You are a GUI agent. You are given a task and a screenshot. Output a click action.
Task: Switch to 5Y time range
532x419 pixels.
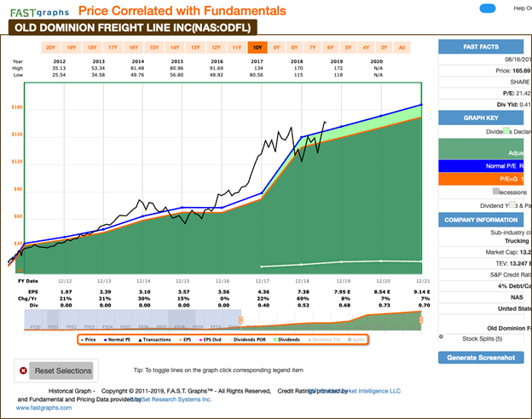[349, 48]
